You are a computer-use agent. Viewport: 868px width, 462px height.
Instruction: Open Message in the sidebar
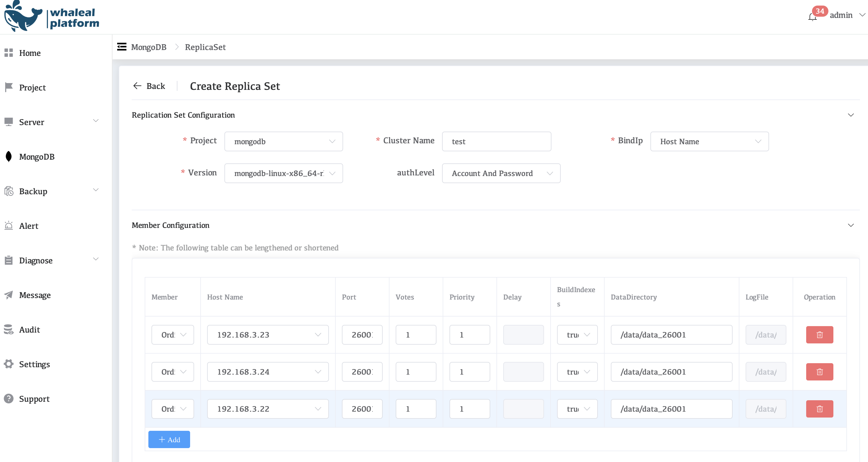pos(35,295)
